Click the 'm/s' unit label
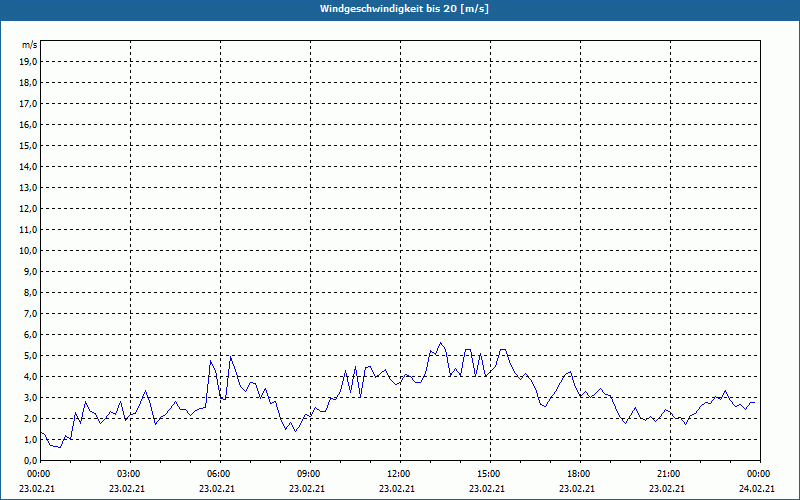This screenshot has height=500, width=800. pyautogui.click(x=30, y=45)
